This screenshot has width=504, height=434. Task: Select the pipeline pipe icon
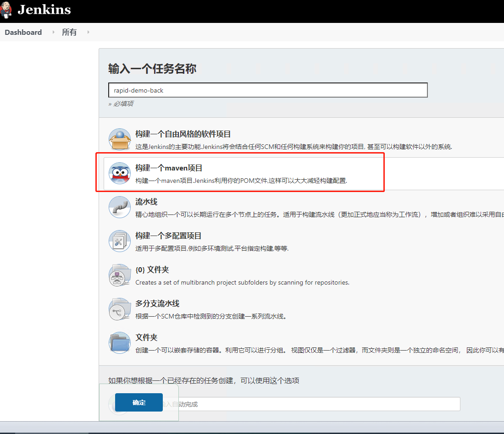[x=120, y=207]
